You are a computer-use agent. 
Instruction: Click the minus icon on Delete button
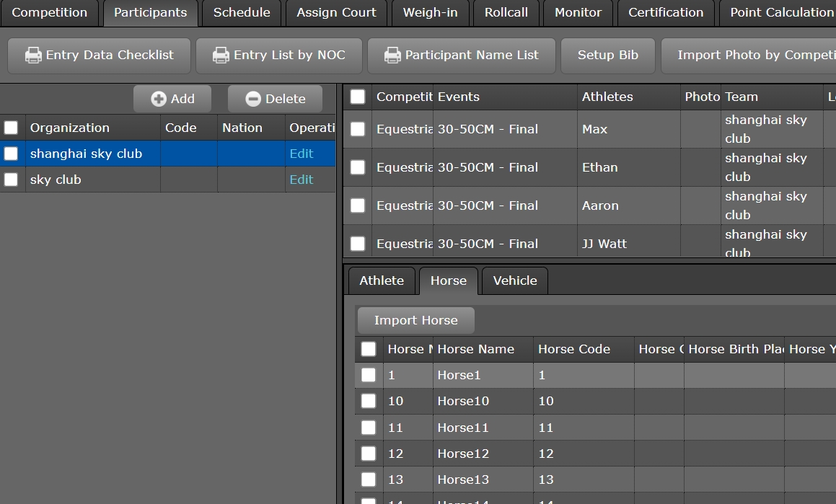(x=253, y=100)
